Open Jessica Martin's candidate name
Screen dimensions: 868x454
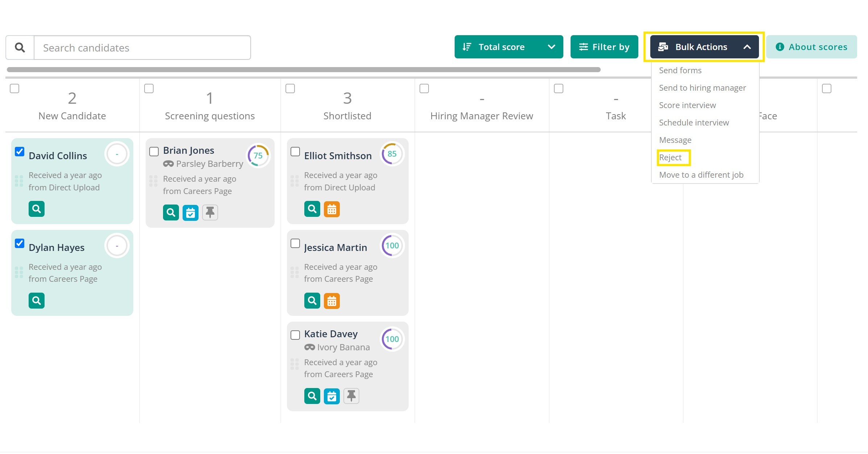pyautogui.click(x=335, y=248)
